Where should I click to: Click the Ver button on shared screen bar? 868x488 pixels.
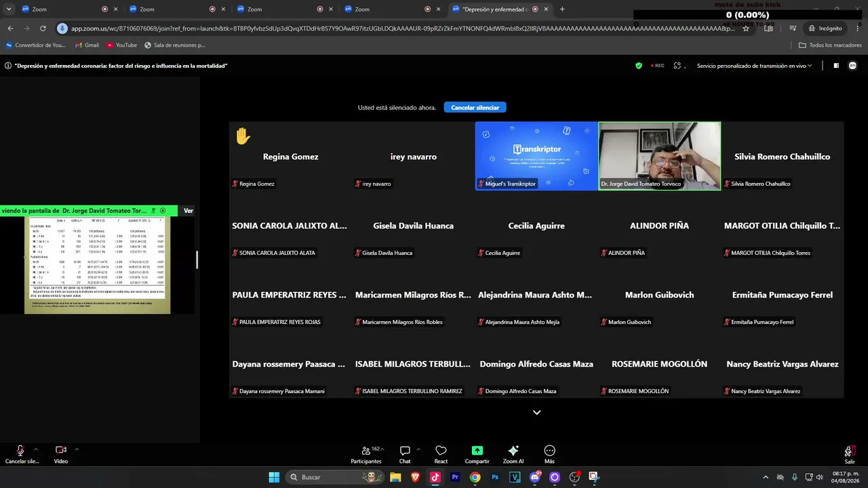189,211
